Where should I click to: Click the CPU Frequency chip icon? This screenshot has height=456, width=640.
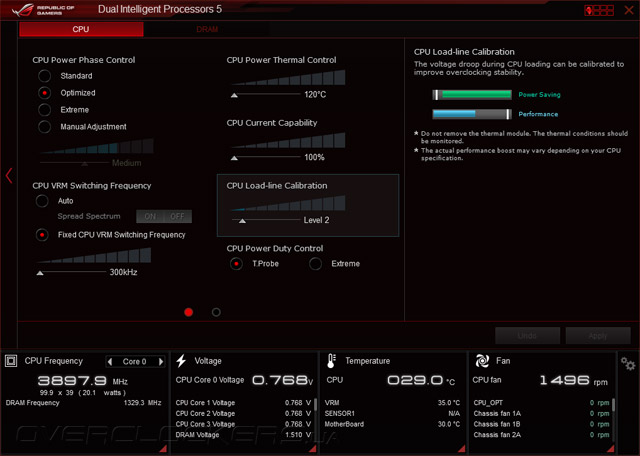point(11,361)
